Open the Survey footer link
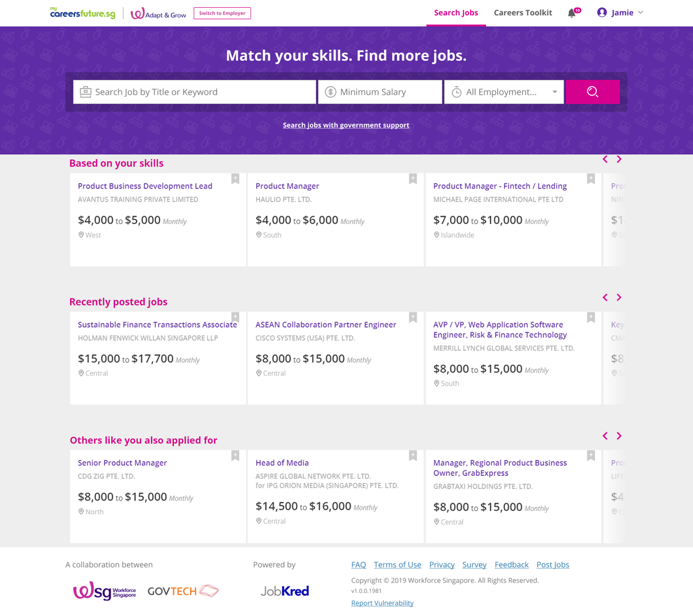693x616 pixels. (x=475, y=565)
